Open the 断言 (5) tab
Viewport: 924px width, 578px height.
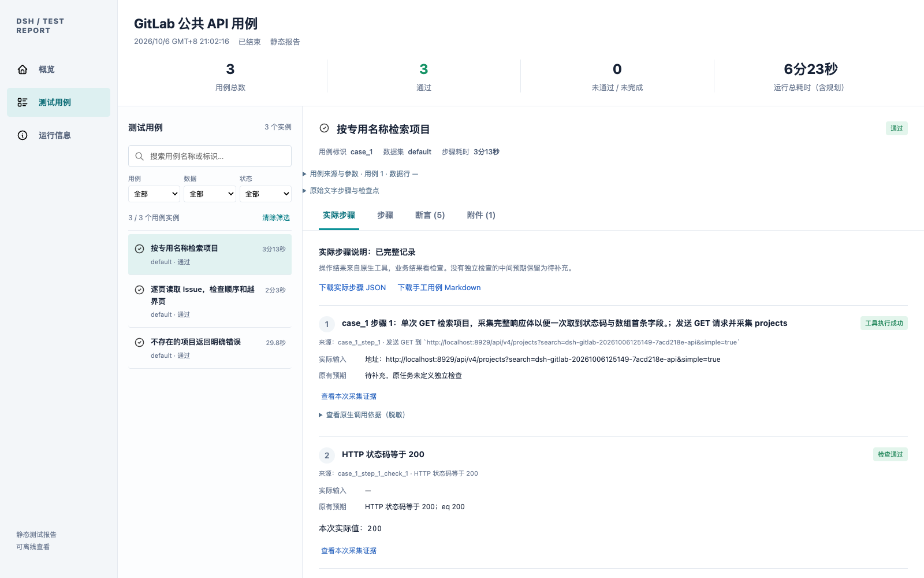tap(430, 215)
